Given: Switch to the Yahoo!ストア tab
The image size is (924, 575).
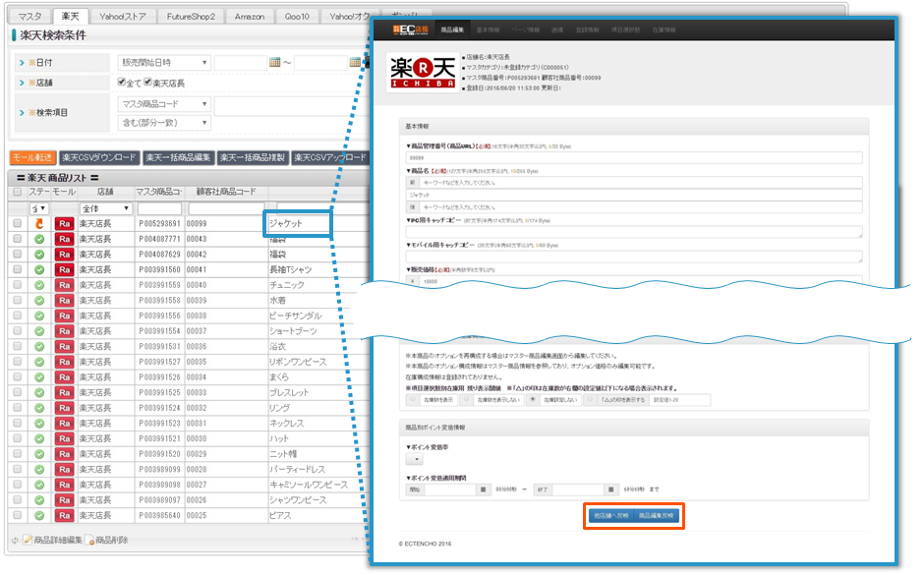Looking at the screenshot, I should click(x=122, y=17).
